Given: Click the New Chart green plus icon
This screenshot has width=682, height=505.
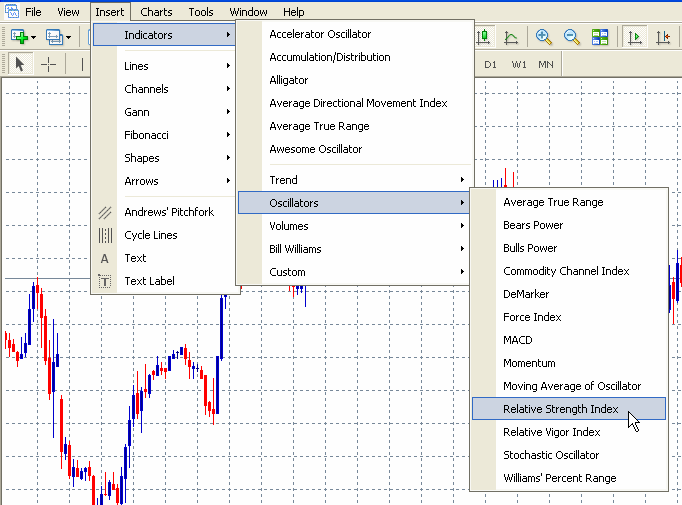Looking at the screenshot, I should coord(19,37).
